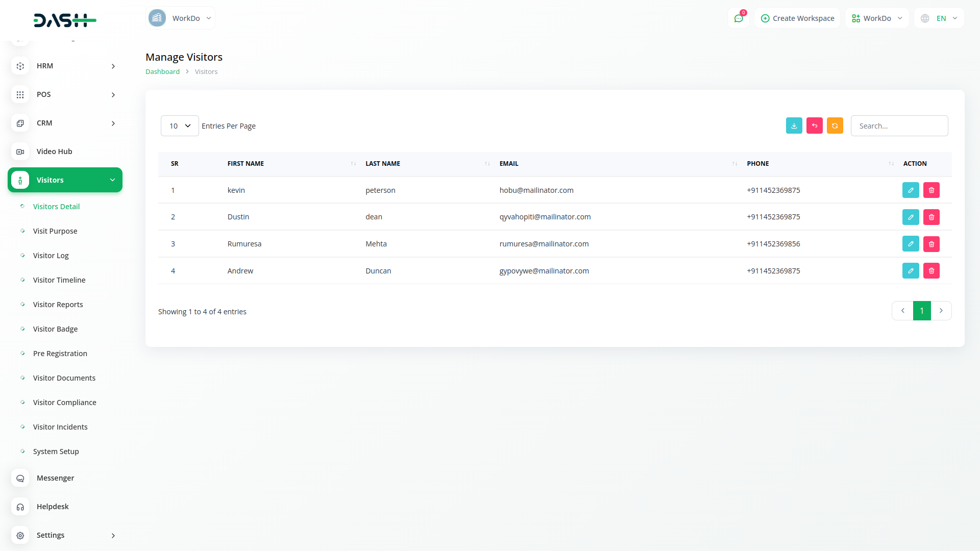980x551 pixels.
Task: Open Visitor Log in sidebar
Action: 51,256
